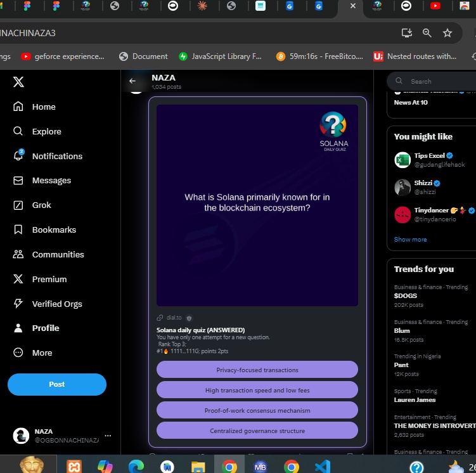
Task: Go back using the arrow next to NAZA
Action: (132, 81)
